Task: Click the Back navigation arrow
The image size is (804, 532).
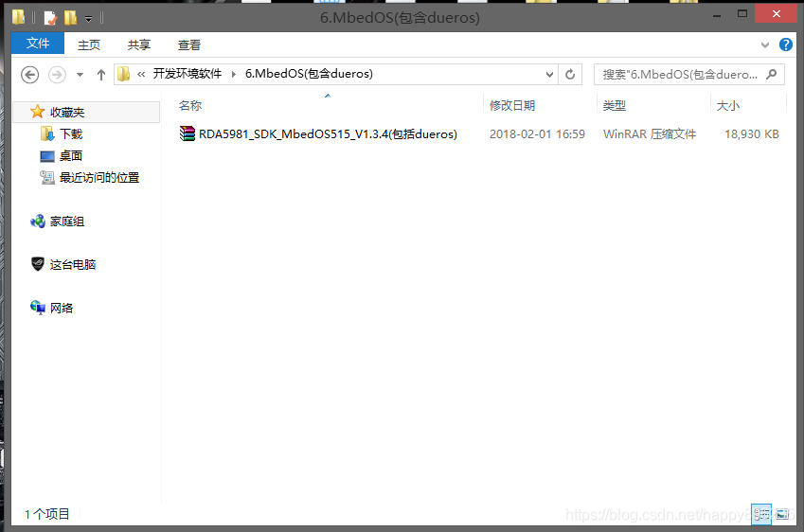Action: coord(29,75)
